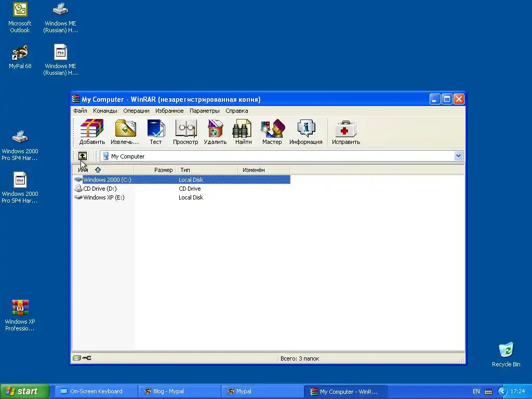The image size is (532, 399).
Task: Click the Исправить (Repair) toolbar icon
Action: pyautogui.click(x=345, y=132)
